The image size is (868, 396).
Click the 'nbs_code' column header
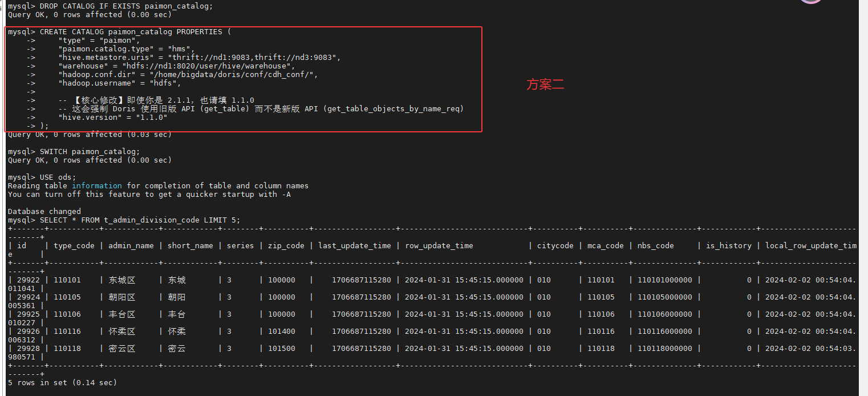point(656,246)
